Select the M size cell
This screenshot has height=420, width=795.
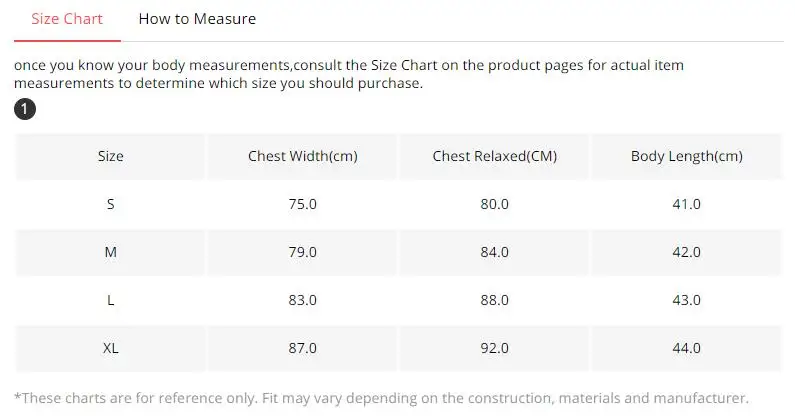[110, 252]
